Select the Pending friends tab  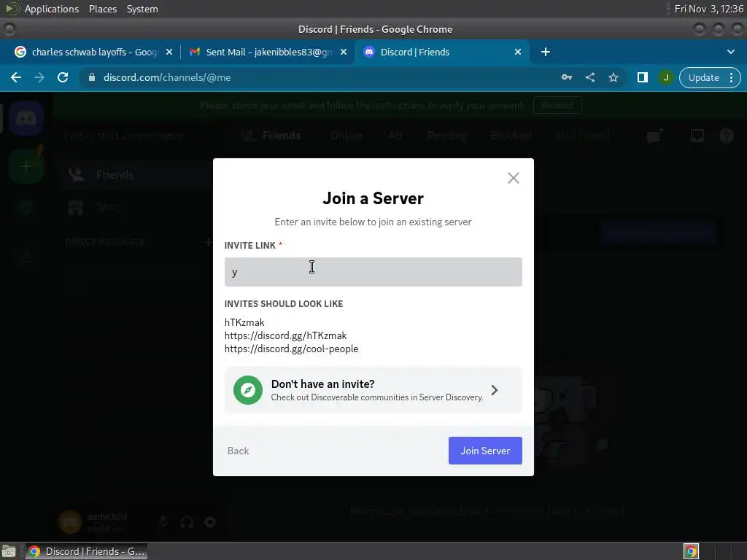pos(446,136)
